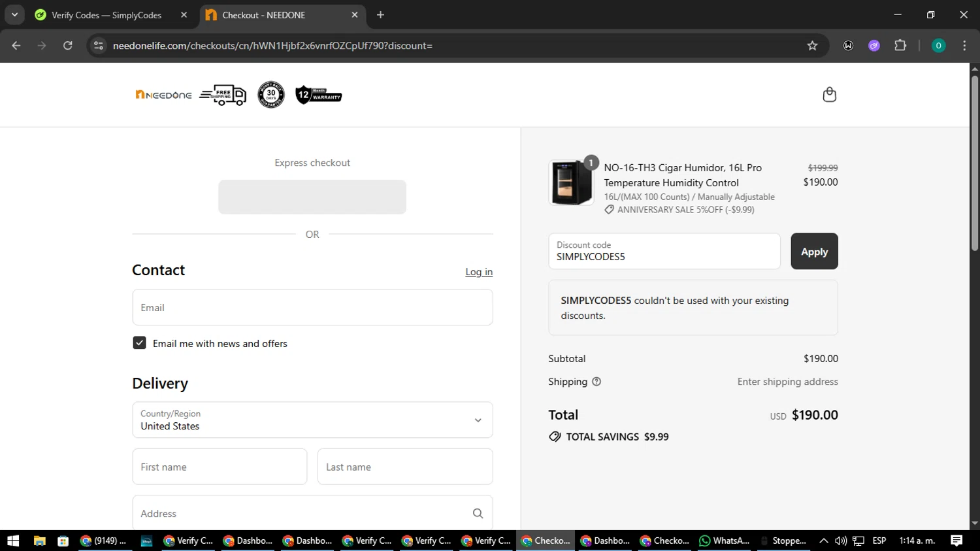Image resolution: width=980 pixels, height=551 pixels.
Task: Click the white circular W extension icon
Action: pyautogui.click(x=848, y=46)
